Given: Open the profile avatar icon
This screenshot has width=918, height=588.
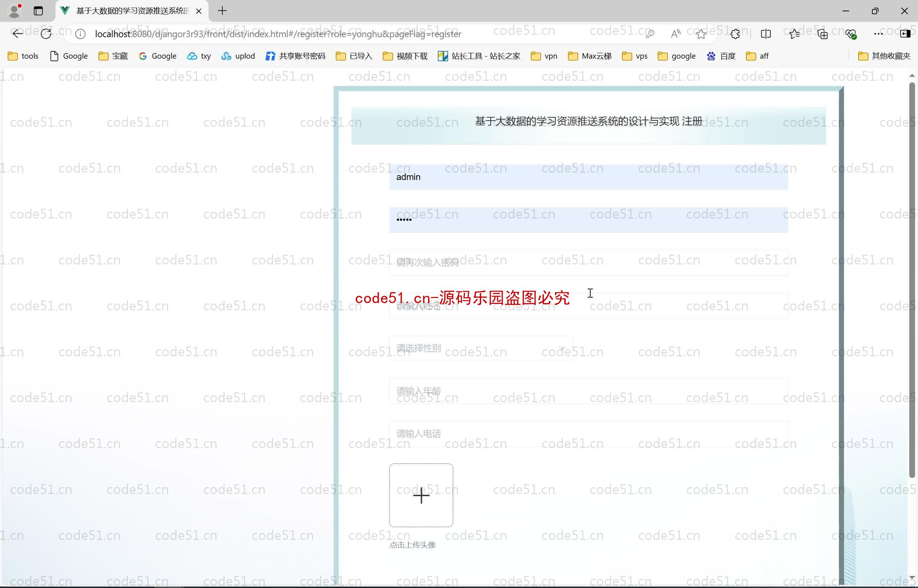Looking at the screenshot, I should click(x=15, y=11).
